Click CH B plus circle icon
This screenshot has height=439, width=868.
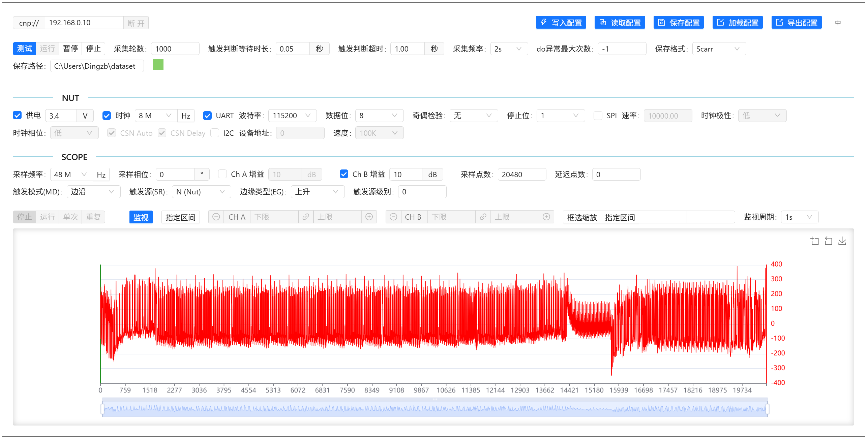coord(546,217)
